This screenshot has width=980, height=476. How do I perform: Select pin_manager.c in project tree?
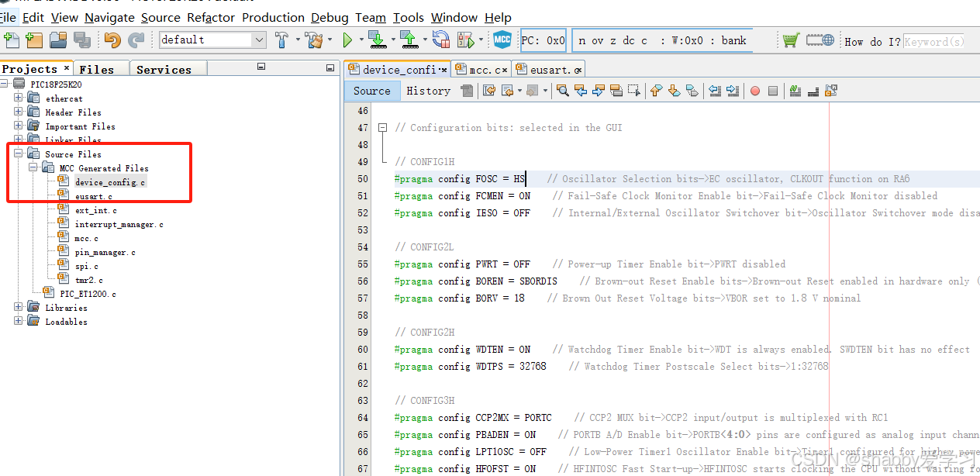pos(105,252)
